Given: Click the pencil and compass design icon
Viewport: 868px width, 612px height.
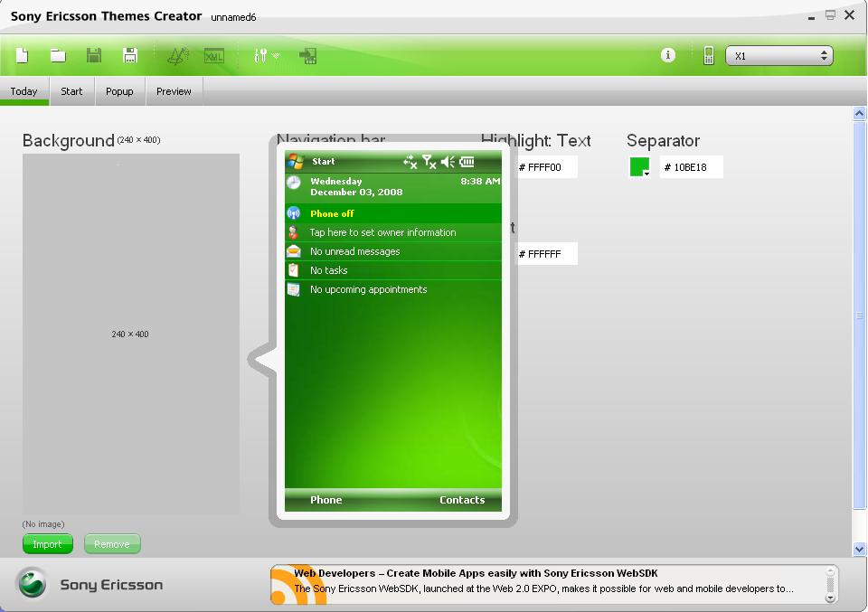Looking at the screenshot, I should [x=178, y=55].
